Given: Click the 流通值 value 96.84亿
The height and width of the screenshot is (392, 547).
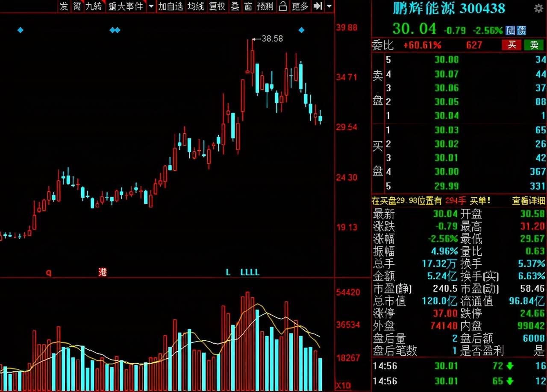Looking at the screenshot, I should [527, 301].
